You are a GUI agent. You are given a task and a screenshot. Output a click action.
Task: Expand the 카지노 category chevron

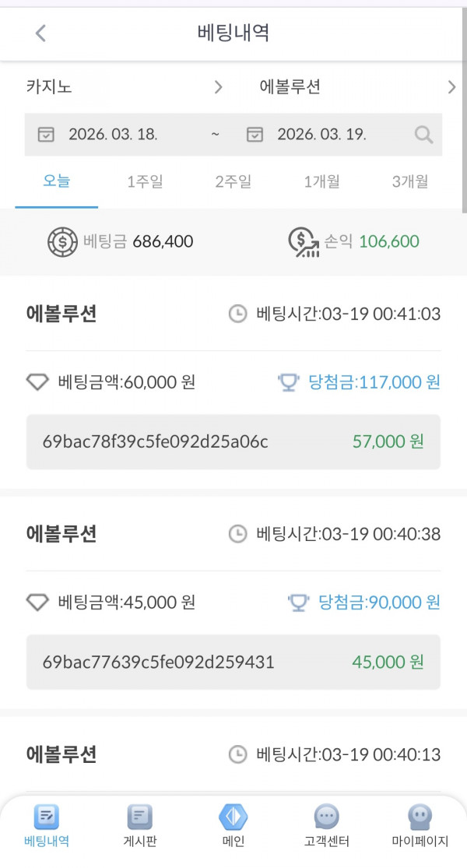coord(219,87)
